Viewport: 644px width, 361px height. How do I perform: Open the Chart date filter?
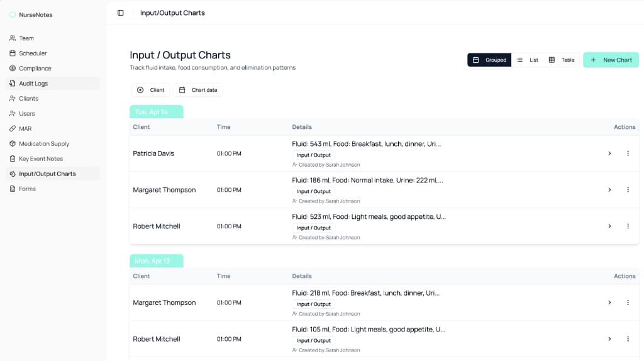click(x=198, y=90)
